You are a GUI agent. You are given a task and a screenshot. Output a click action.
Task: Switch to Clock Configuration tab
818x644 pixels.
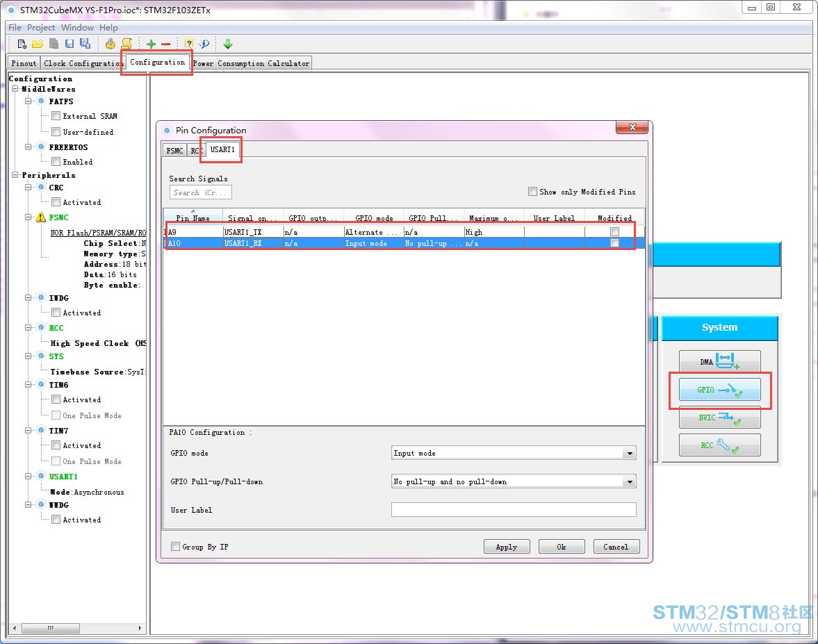[x=83, y=63]
